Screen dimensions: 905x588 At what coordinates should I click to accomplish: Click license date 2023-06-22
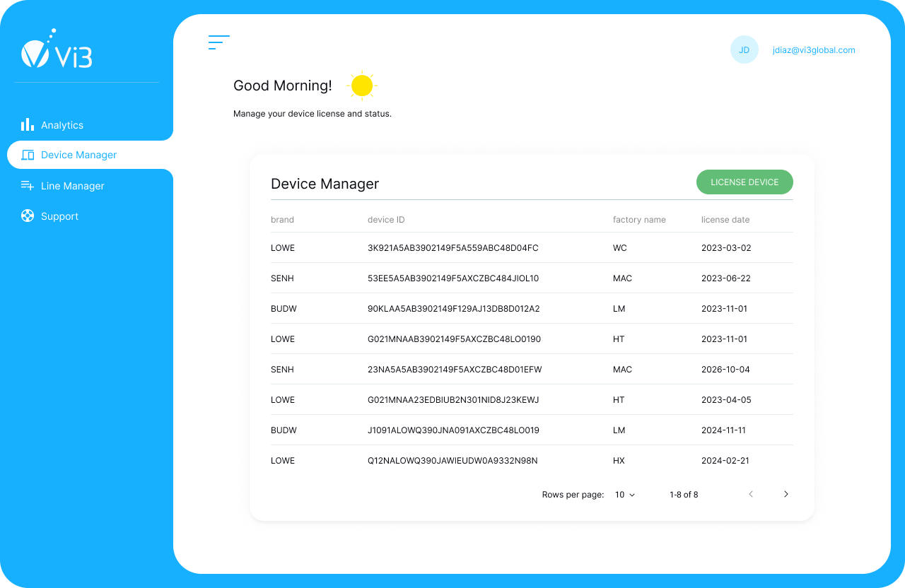[x=726, y=278]
